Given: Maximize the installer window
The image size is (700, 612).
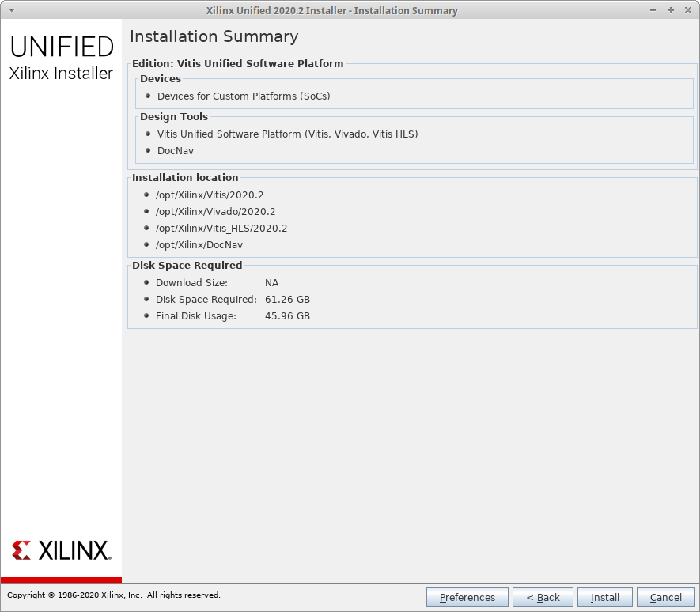Looking at the screenshot, I should pos(670,10).
